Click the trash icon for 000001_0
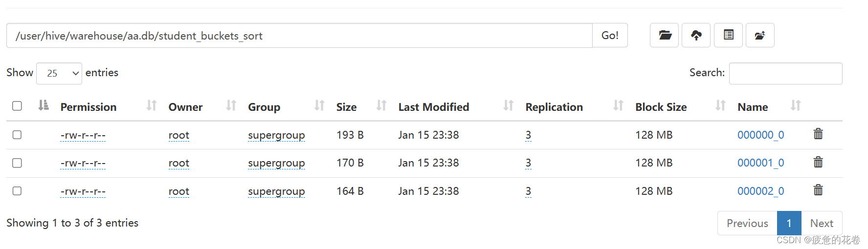This screenshot has height=249, width=868. [818, 163]
